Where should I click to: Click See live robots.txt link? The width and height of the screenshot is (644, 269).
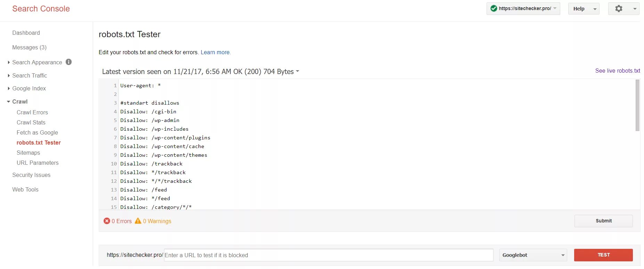tap(618, 71)
